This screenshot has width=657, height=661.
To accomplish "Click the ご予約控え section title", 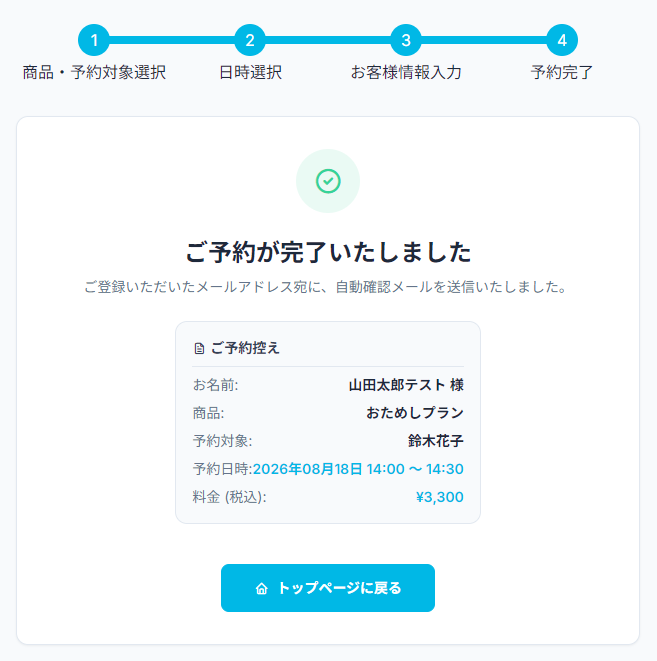I will pos(245,348).
